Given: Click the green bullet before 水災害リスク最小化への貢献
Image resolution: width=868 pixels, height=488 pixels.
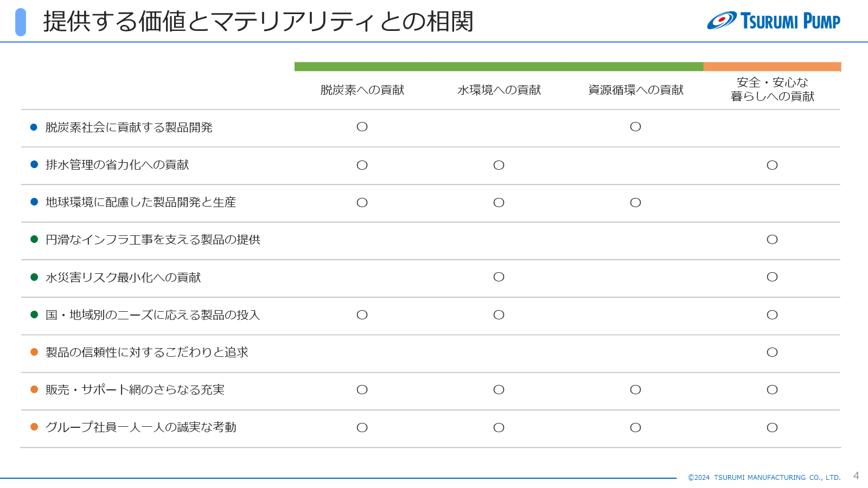Looking at the screenshot, I should pyautogui.click(x=34, y=277).
